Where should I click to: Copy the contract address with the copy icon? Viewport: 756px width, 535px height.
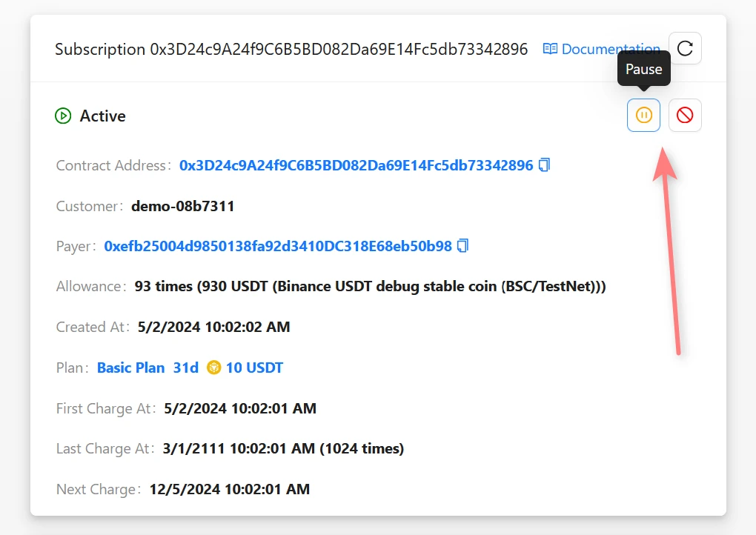pyautogui.click(x=545, y=165)
